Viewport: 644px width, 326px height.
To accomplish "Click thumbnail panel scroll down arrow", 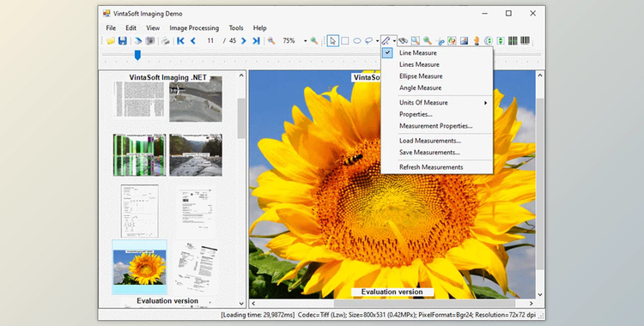I will [x=241, y=304].
